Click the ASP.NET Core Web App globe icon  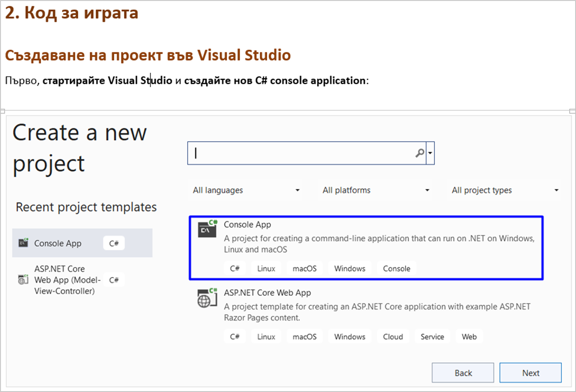[207, 298]
